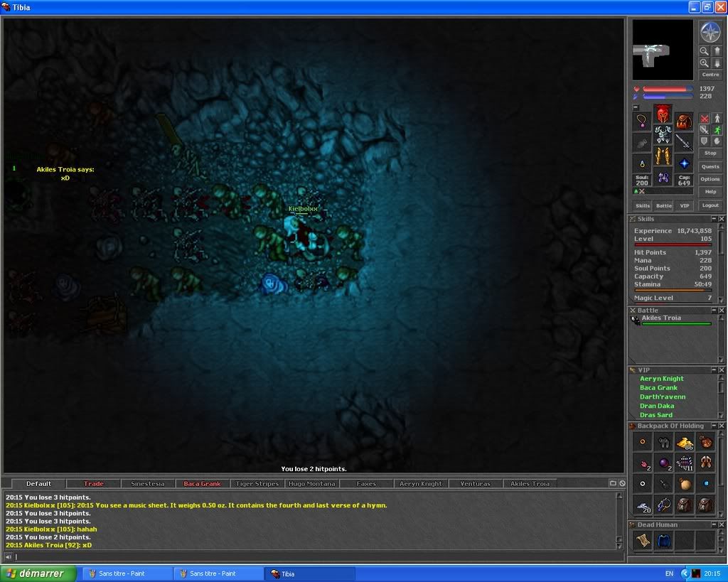Toggle defensive shield fight mode
This screenshot has width=728, height=582.
tap(705, 141)
